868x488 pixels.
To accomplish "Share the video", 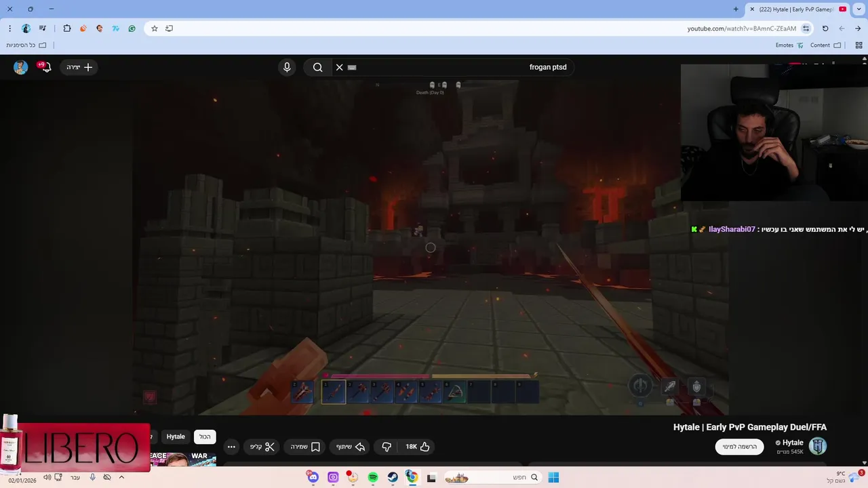I will pos(351,447).
